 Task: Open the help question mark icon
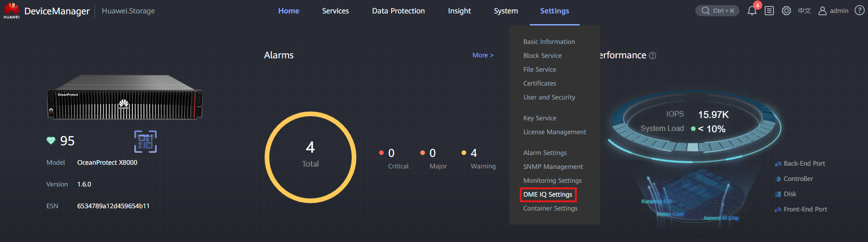pos(859,11)
